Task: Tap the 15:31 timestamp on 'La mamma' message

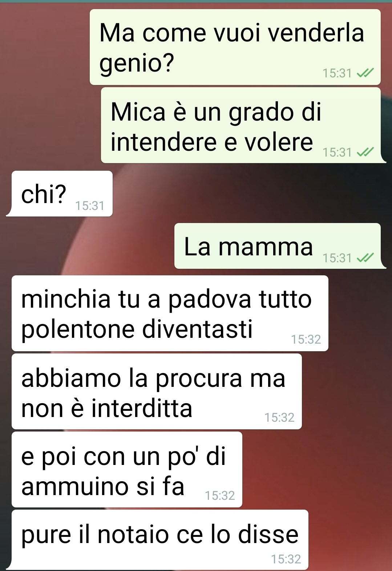Action: point(337,258)
